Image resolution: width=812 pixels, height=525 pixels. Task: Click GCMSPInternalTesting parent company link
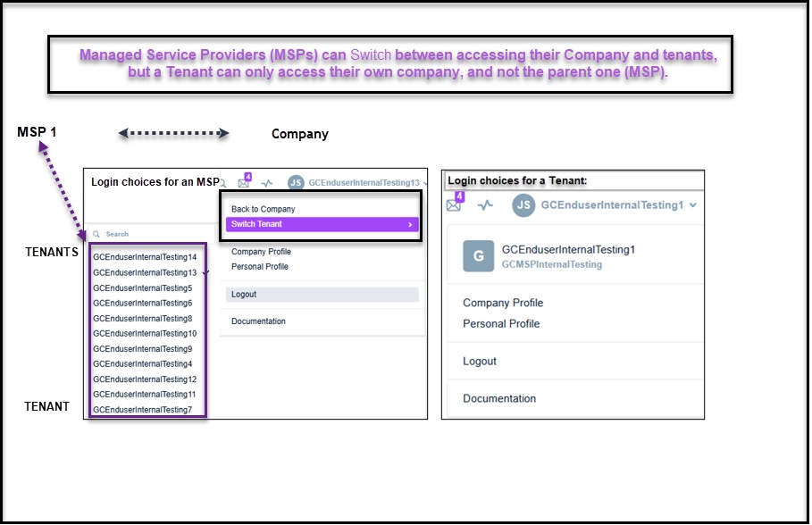tap(551, 264)
